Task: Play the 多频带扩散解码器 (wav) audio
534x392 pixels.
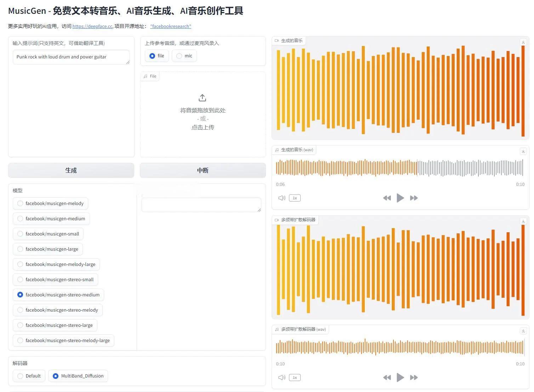Action: [x=400, y=377]
